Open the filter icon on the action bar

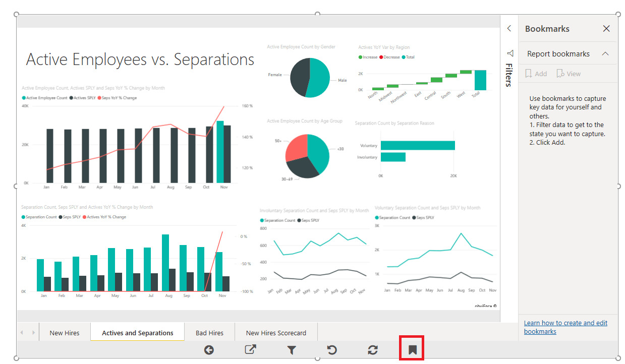(x=292, y=349)
